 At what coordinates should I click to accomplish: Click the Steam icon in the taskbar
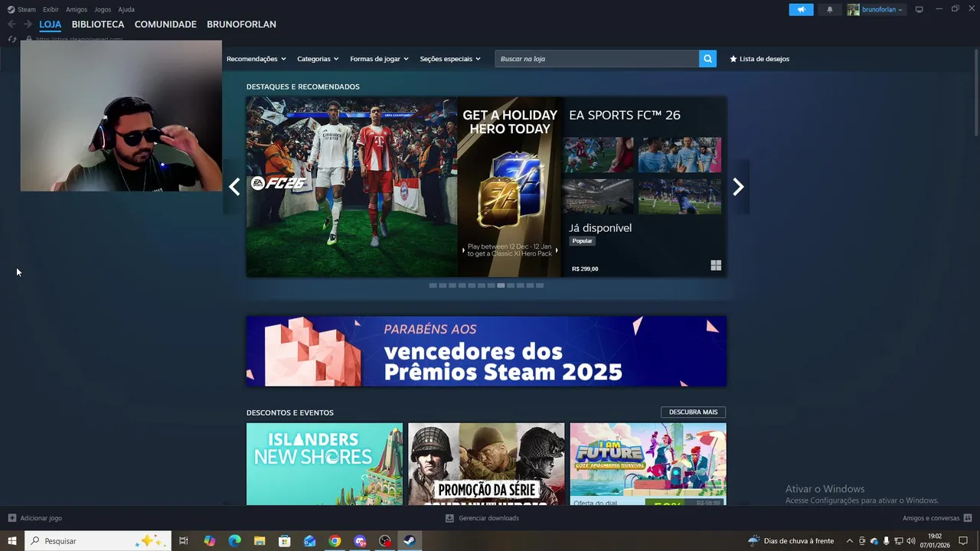click(x=410, y=541)
